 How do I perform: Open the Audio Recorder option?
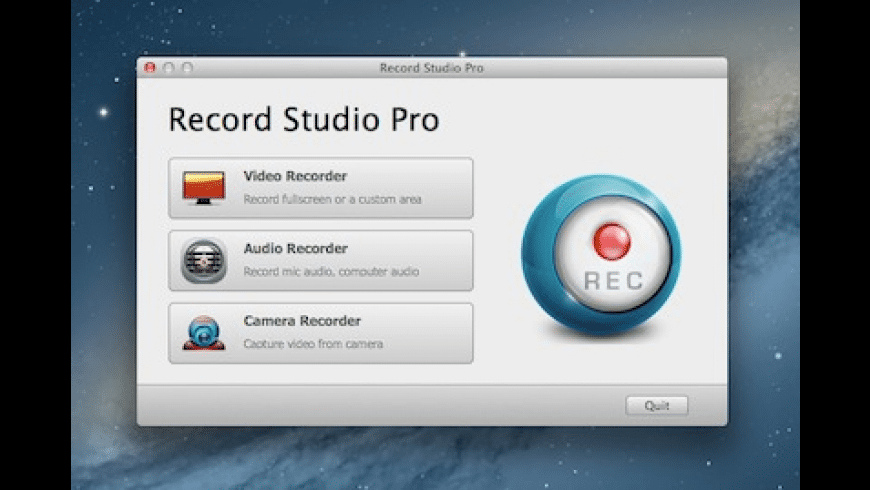click(x=321, y=260)
